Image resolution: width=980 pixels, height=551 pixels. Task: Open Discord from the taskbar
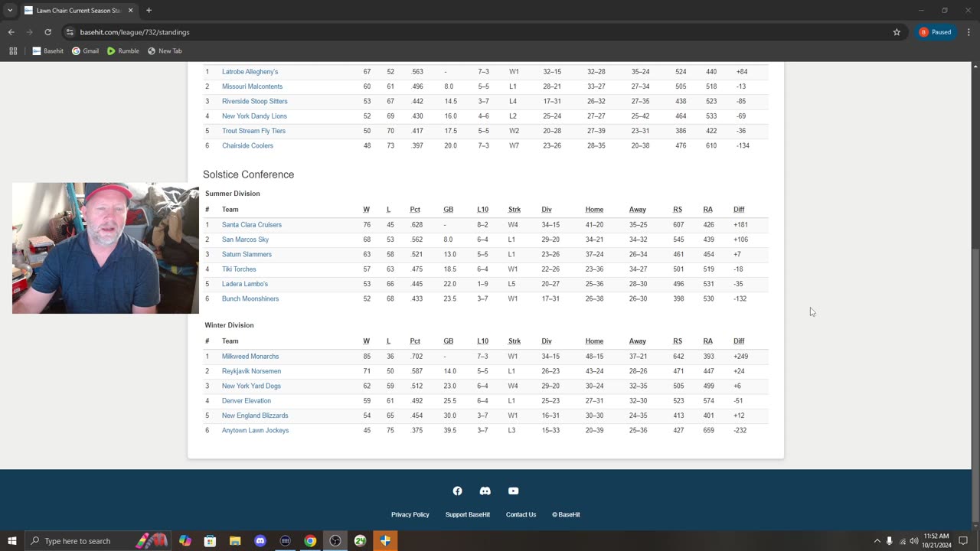(260, 541)
